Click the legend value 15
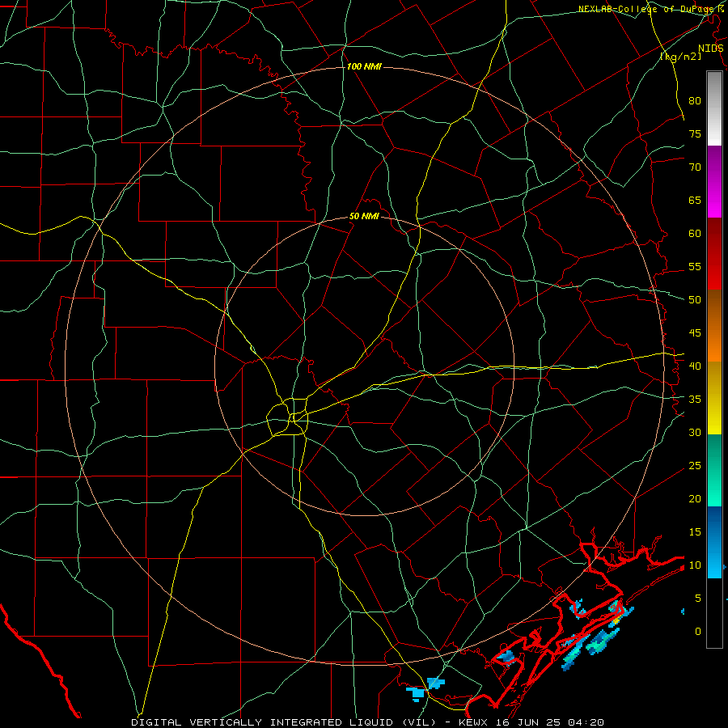 point(695,532)
